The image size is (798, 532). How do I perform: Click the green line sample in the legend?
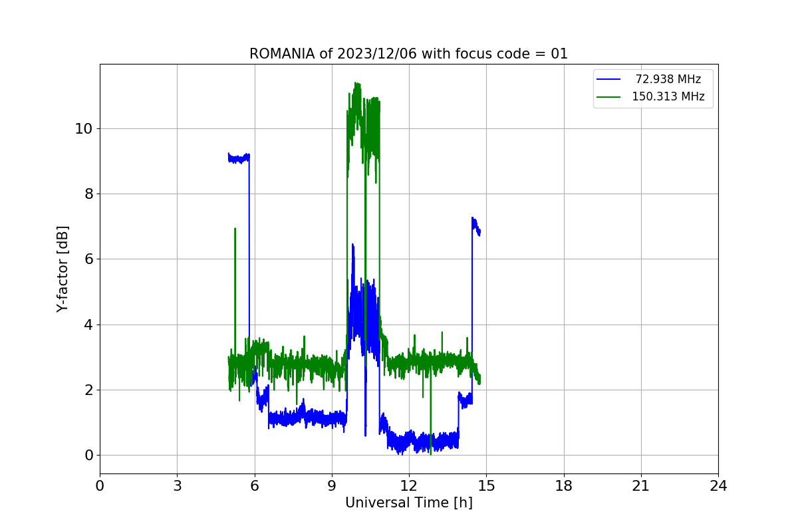point(609,97)
